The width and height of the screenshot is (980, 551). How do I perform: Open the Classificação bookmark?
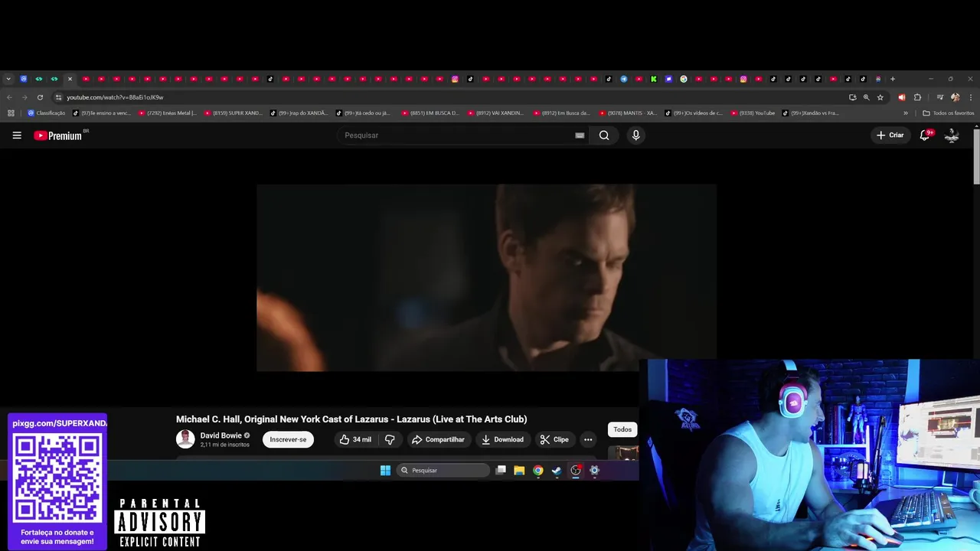(x=46, y=113)
